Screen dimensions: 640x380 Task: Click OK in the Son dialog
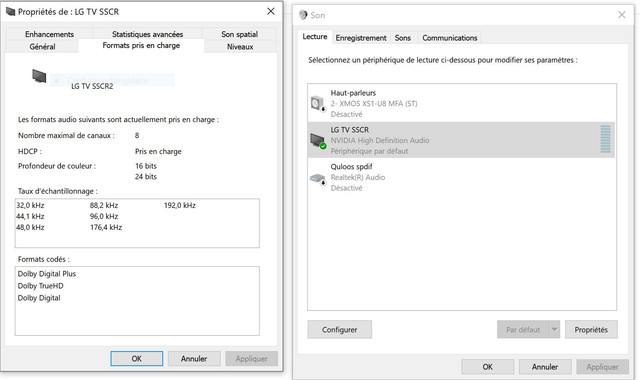(x=488, y=367)
